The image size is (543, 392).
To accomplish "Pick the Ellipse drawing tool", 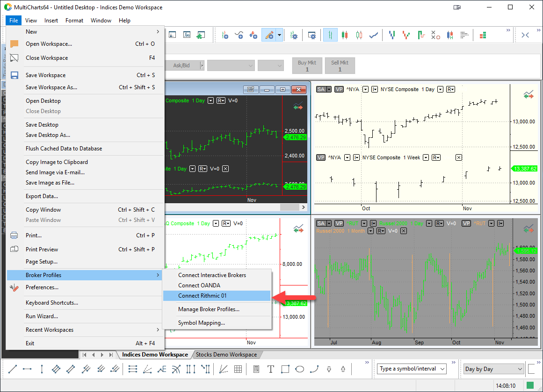I will point(300,369).
